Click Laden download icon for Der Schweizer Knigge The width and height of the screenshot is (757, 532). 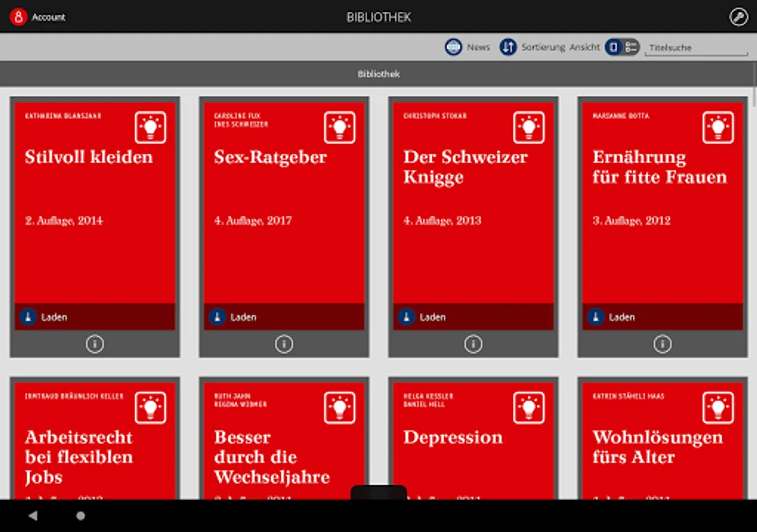pos(406,317)
